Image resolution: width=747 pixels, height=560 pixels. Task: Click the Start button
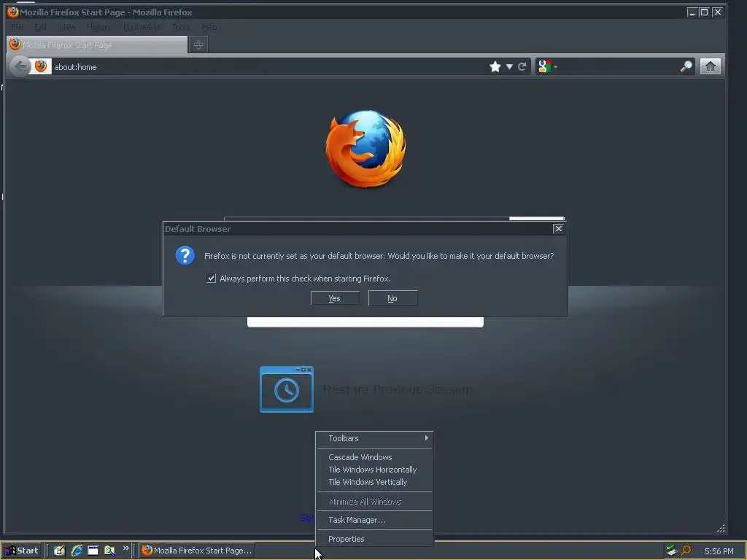(x=21, y=551)
